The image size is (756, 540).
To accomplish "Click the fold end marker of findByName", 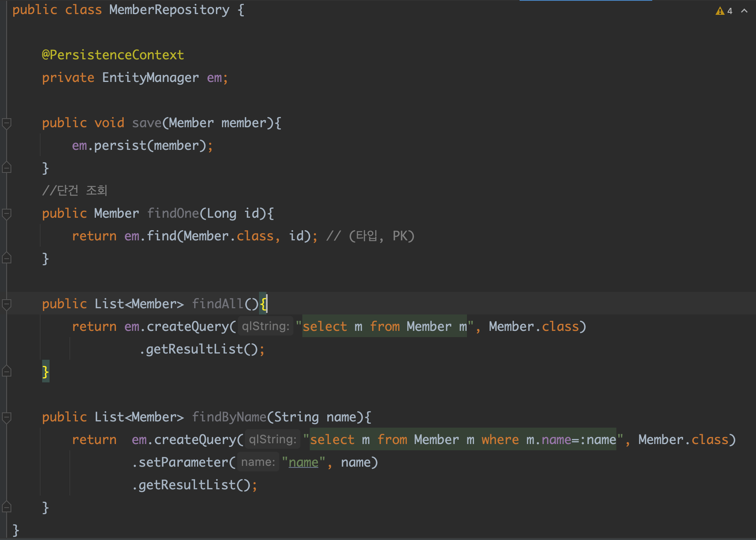I will pyautogui.click(x=7, y=507).
